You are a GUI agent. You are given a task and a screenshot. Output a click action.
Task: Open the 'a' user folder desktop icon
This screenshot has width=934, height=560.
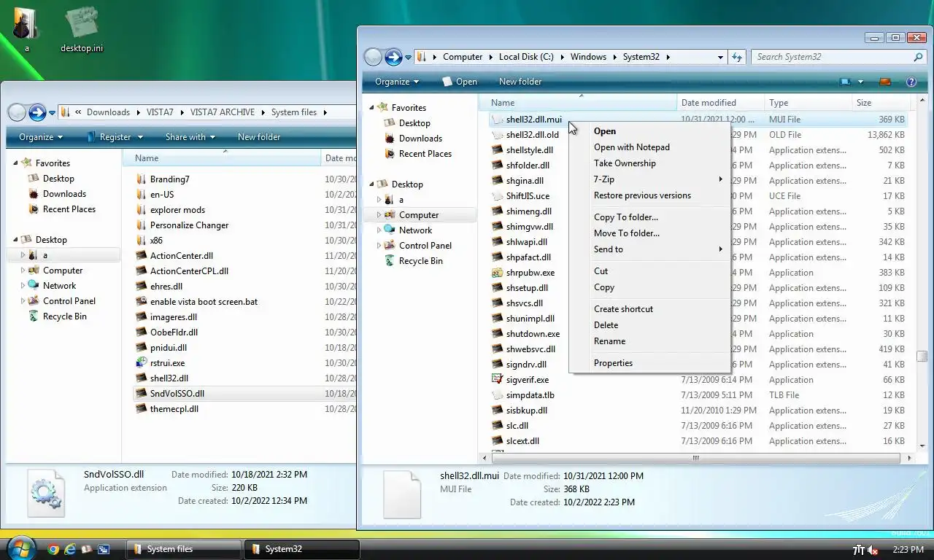click(26, 28)
